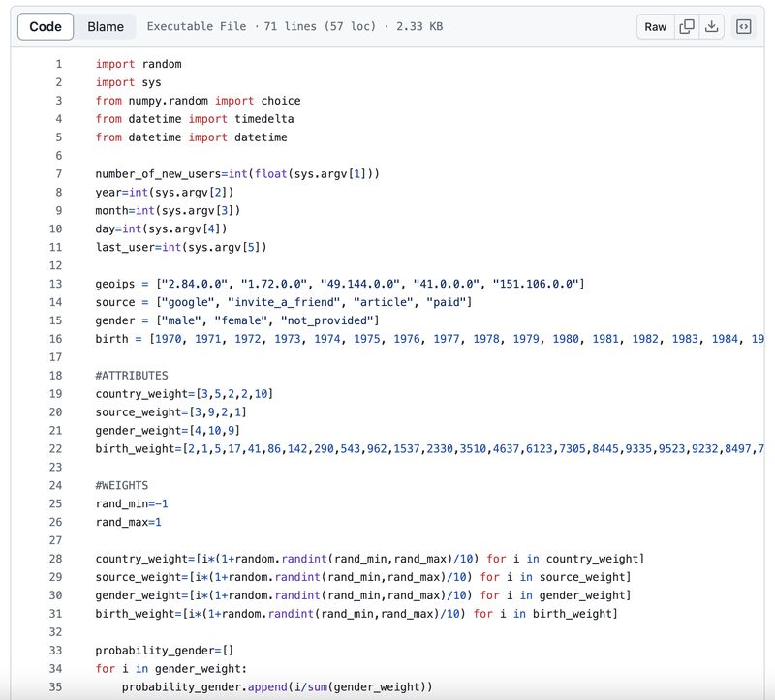Click the 'birth' variable on line 16
The height and width of the screenshot is (700, 775).
(111, 339)
